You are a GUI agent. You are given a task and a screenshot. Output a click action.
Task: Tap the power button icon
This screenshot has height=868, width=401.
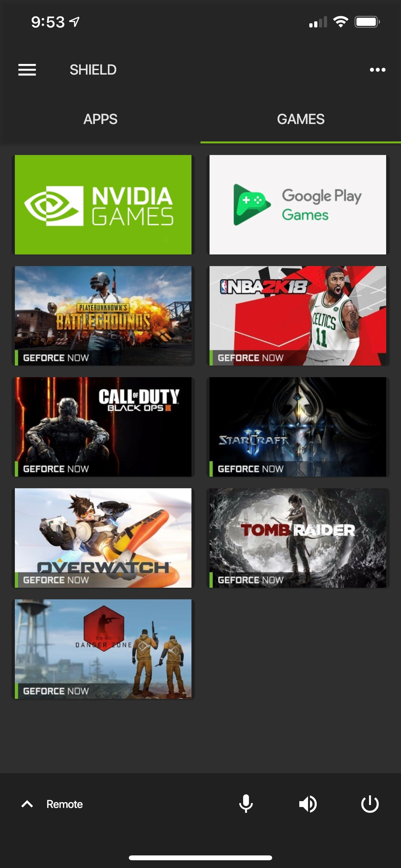370,804
